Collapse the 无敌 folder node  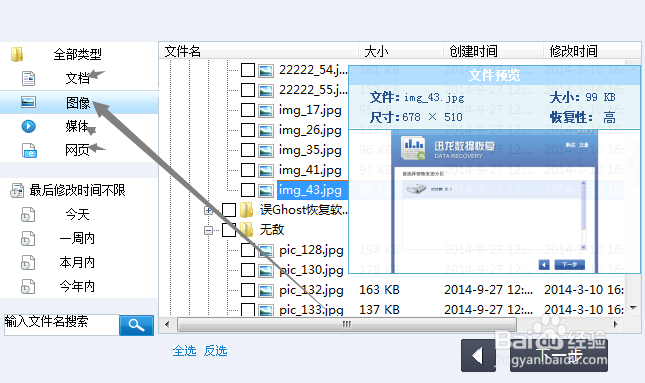coord(208,230)
